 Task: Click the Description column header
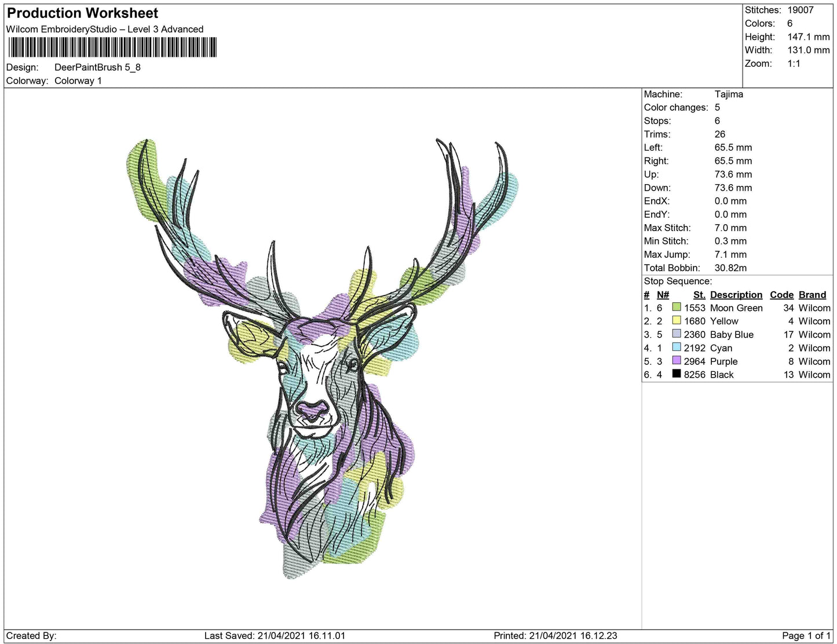(x=736, y=294)
